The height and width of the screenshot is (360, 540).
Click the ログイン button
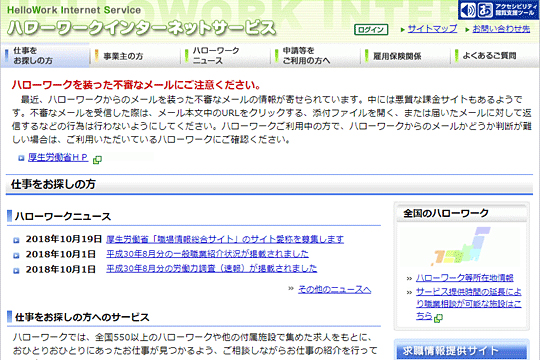point(371,30)
